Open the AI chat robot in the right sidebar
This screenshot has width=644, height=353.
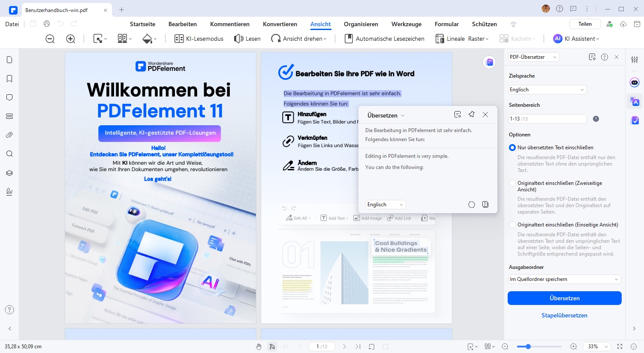(x=635, y=82)
